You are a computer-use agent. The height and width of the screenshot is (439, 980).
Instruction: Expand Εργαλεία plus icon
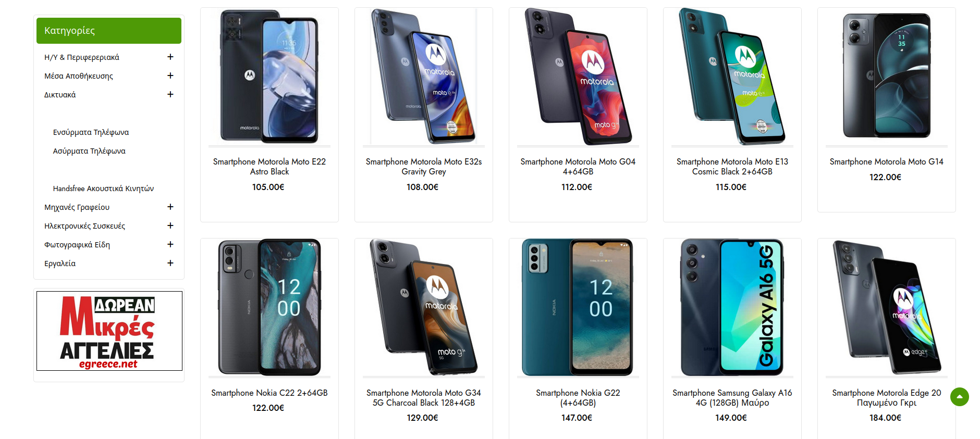click(x=170, y=263)
